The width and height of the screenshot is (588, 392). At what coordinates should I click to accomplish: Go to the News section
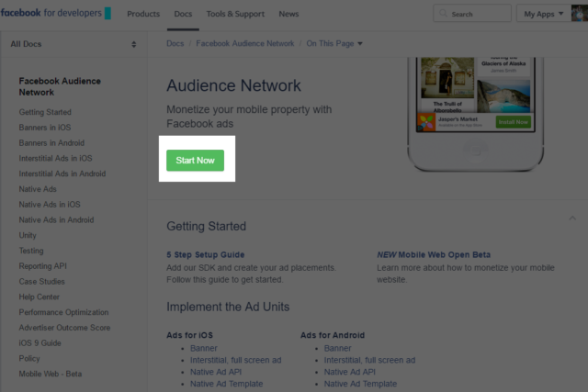tap(288, 14)
